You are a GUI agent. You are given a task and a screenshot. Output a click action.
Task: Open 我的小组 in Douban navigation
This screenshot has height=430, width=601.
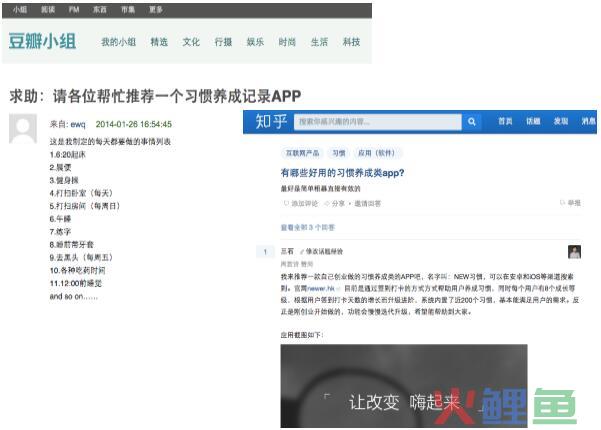[118, 42]
